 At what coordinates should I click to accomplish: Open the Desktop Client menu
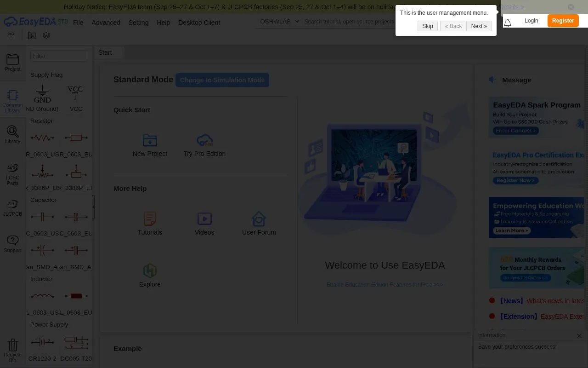point(199,23)
